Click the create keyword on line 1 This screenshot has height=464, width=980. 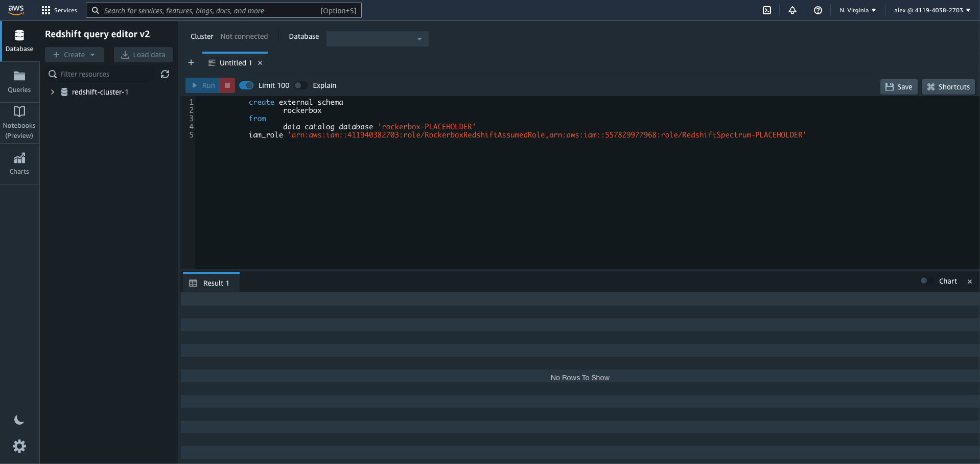[262, 102]
